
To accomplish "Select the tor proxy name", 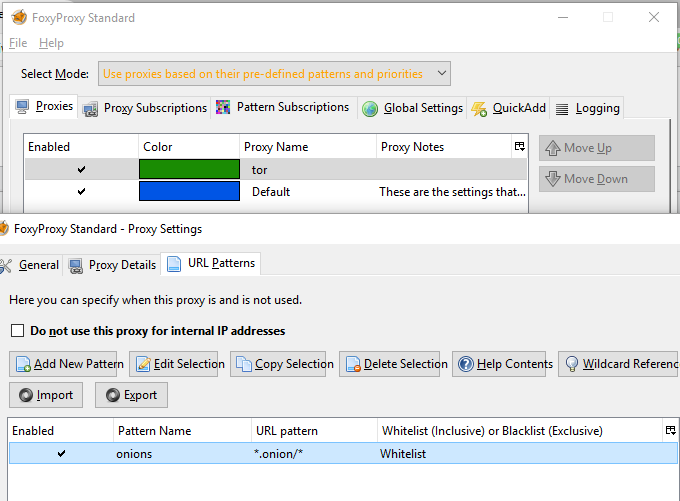I will click(x=259, y=170).
